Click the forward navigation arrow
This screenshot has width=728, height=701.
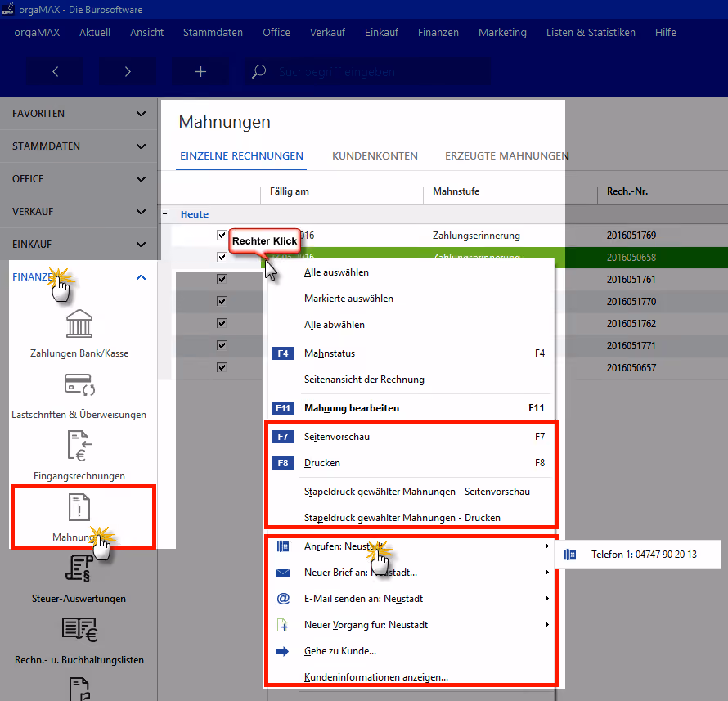tap(128, 71)
